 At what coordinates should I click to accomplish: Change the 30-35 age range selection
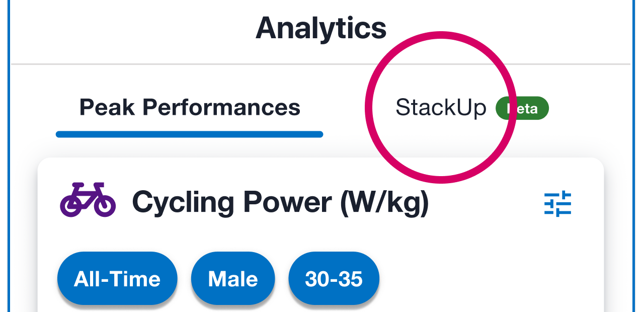[x=334, y=278]
